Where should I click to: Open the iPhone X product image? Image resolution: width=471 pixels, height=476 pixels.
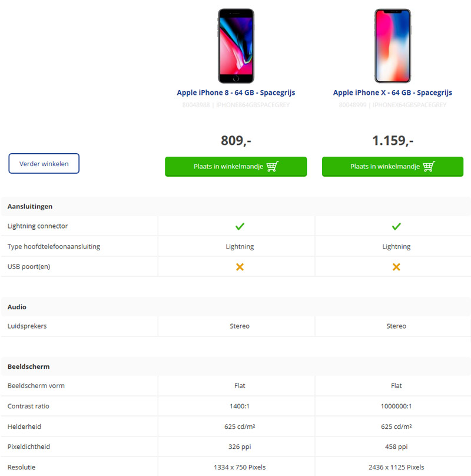[x=393, y=46]
